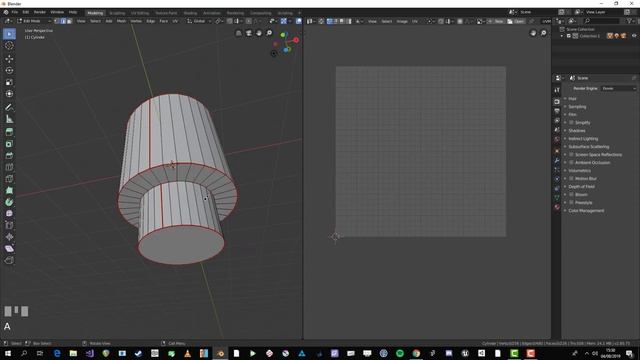Screen dimensions: 640x360
Task: Open the Render menu
Action: 40,12
